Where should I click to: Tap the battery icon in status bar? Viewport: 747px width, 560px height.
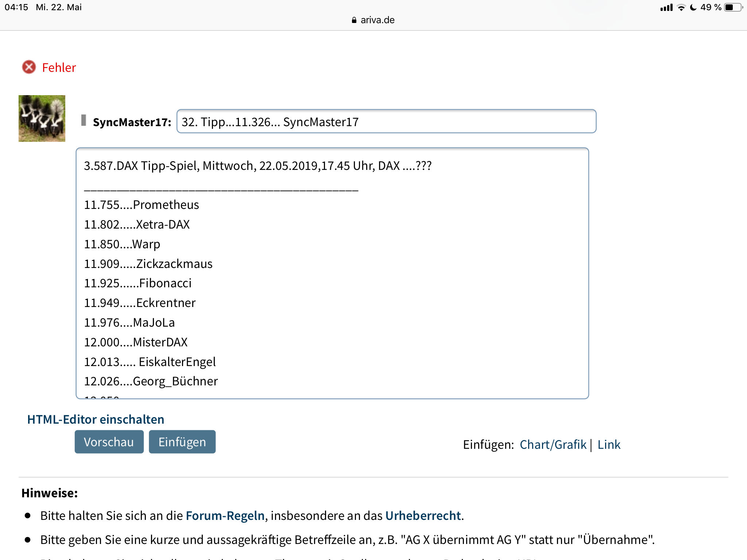733,7
